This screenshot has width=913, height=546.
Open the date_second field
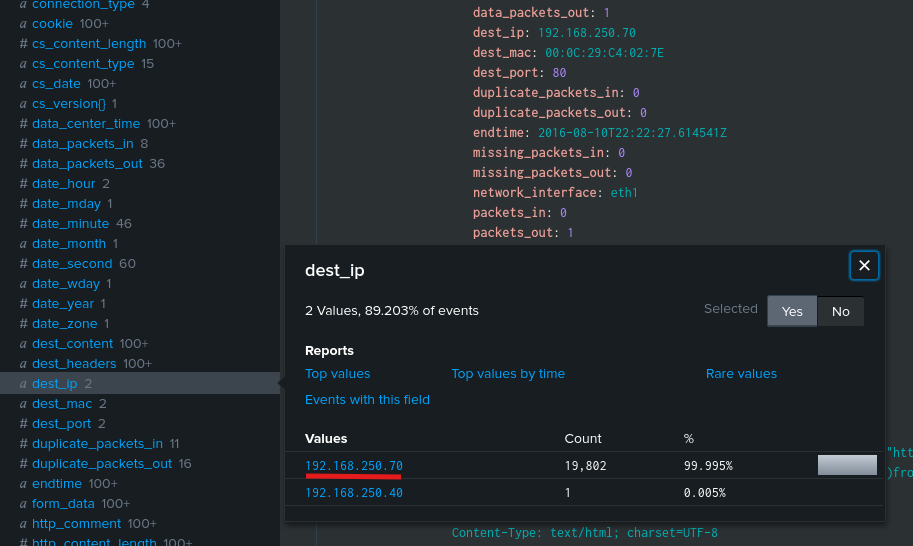72,264
